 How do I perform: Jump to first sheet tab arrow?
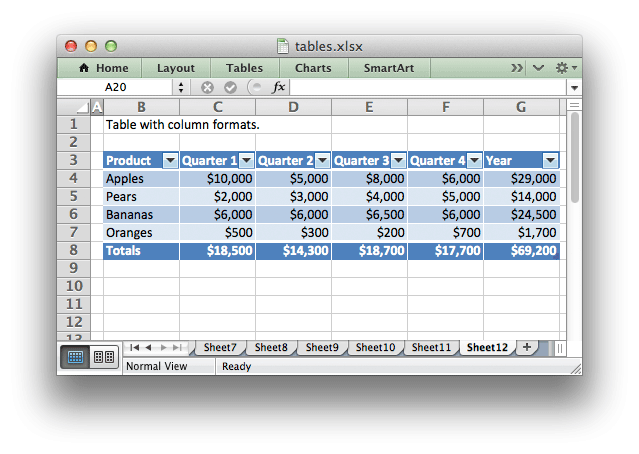point(134,347)
